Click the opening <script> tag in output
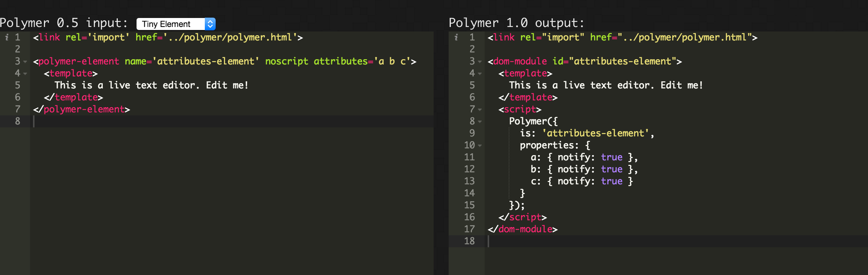 [520, 109]
